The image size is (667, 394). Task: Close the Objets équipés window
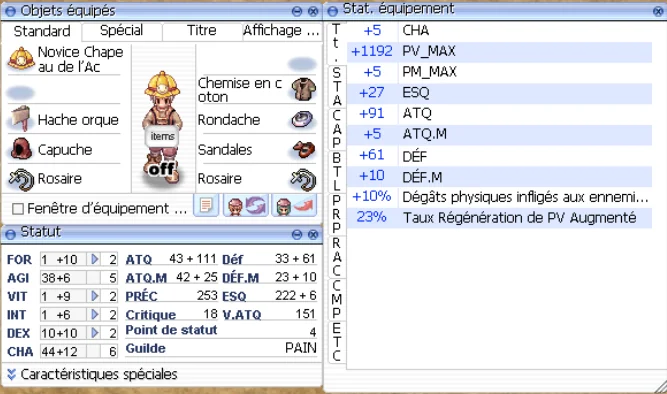(313, 11)
